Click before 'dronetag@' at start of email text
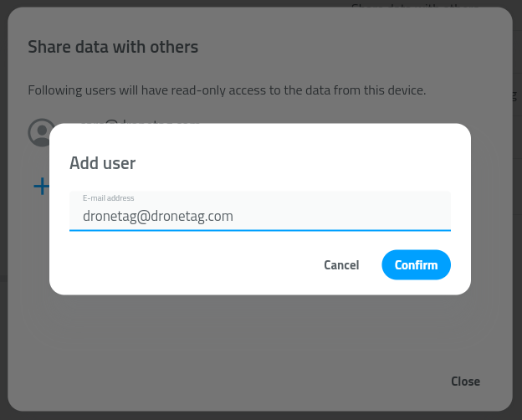This screenshot has height=420, width=522. tap(84, 216)
